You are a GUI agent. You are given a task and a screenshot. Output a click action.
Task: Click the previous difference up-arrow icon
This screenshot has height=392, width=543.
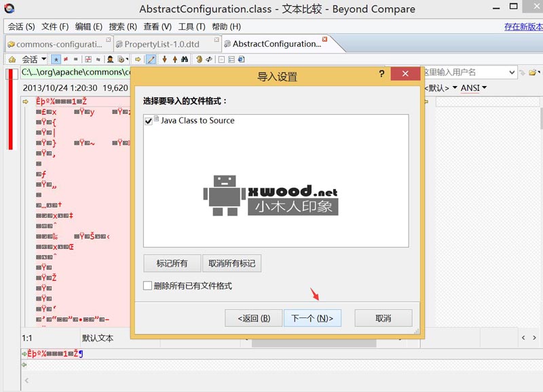click(x=174, y=59)
